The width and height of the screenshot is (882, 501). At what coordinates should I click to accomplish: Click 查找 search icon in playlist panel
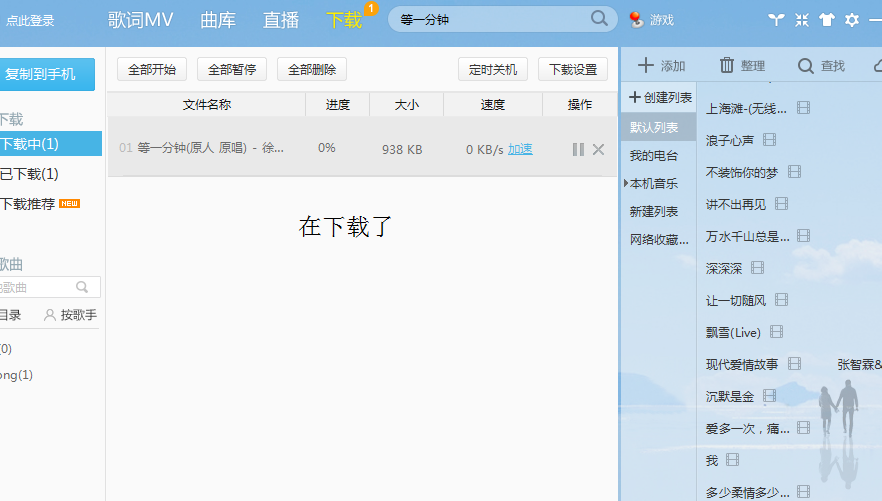(806, 66)
